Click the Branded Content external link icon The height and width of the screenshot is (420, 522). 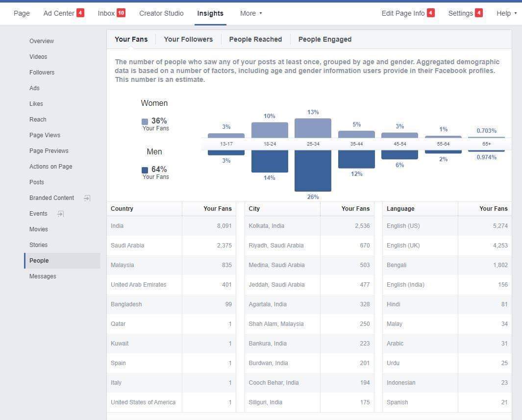[87, 198]
